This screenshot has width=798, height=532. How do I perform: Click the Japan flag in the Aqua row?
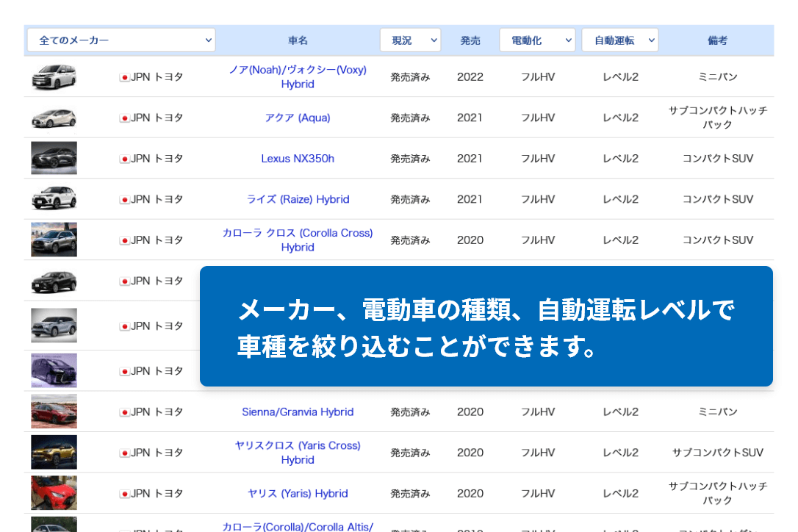124,118
